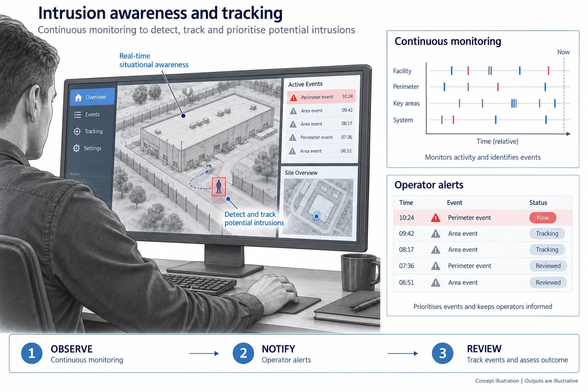Click red warning icon in Active Events
Image resolution: width=588 pixels, height=392 pixels.
tap(294, 98)
